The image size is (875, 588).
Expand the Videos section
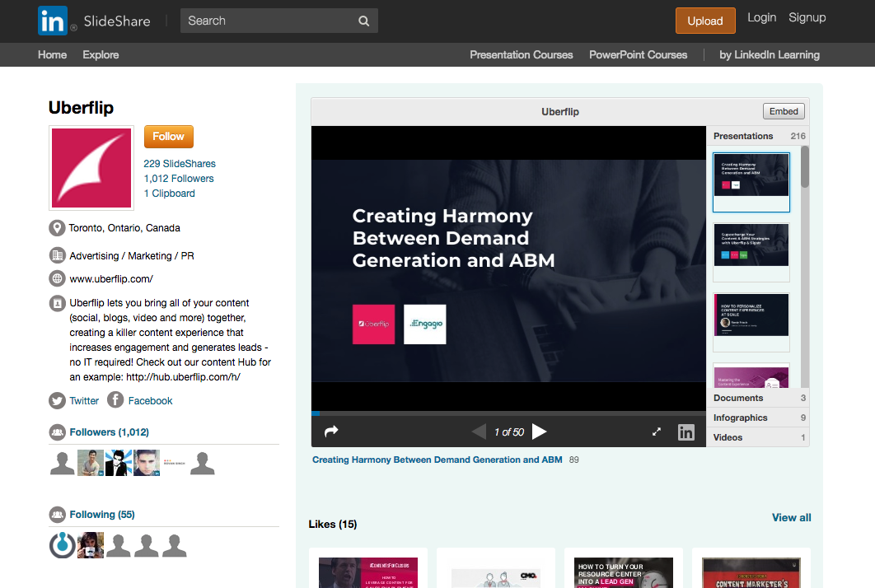758,437
